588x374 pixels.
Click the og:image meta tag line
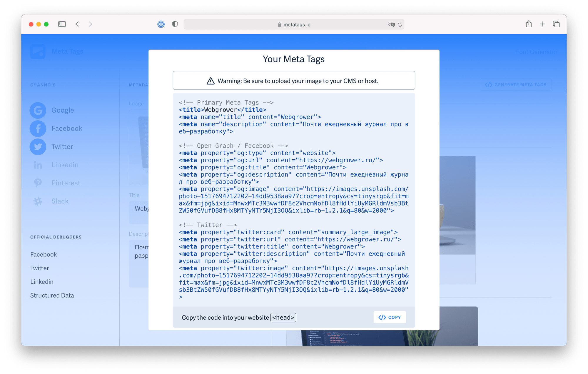[294, 200]
